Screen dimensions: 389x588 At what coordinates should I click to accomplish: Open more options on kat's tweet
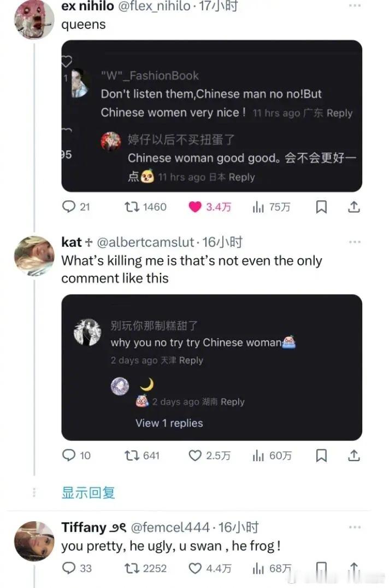pos(355,242)
